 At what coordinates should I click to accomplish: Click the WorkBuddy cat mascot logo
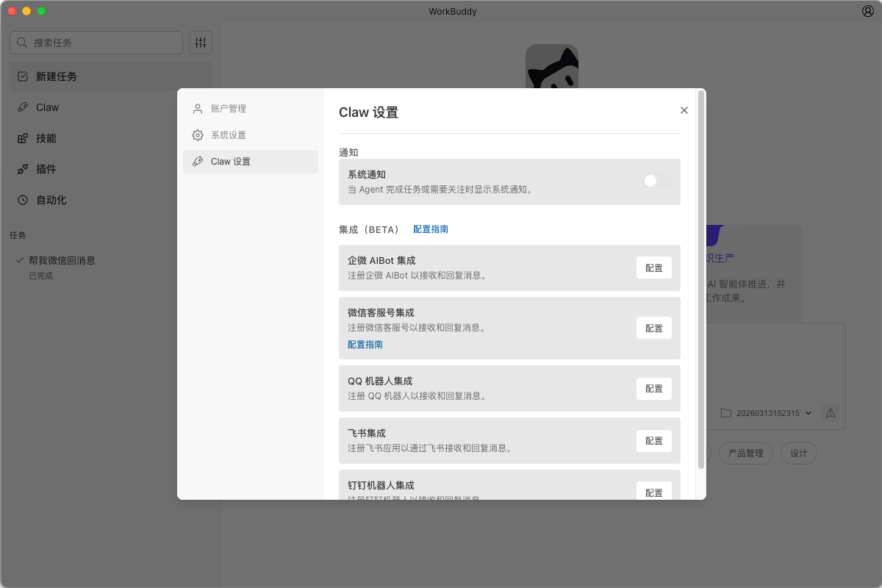[552, 68]
